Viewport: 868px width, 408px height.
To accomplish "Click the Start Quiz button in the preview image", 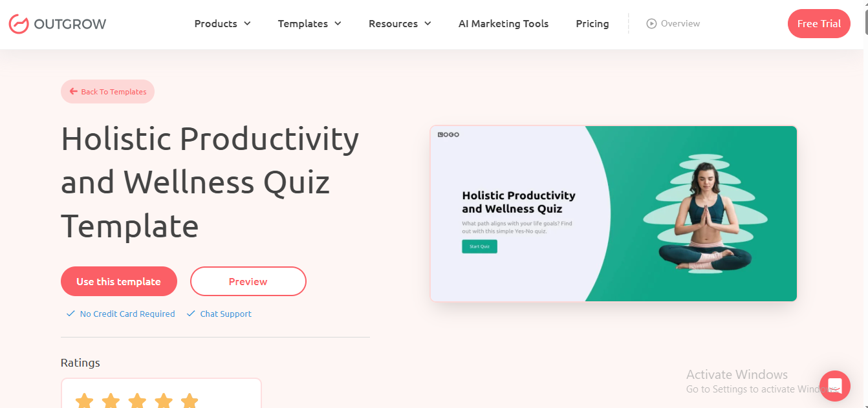I will click(479, 246).
